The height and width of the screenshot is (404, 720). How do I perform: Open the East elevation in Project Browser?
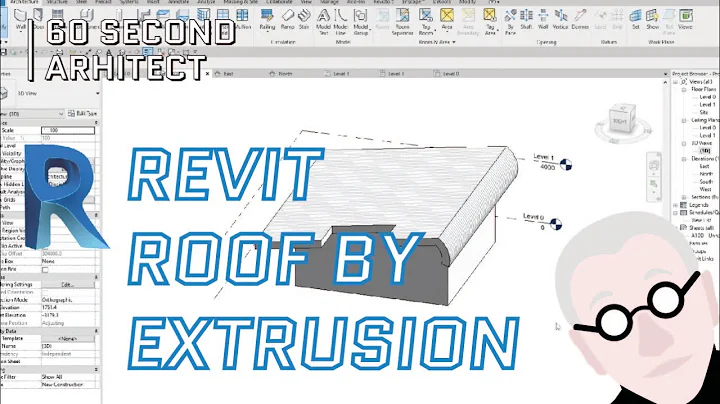click(704, 166)
